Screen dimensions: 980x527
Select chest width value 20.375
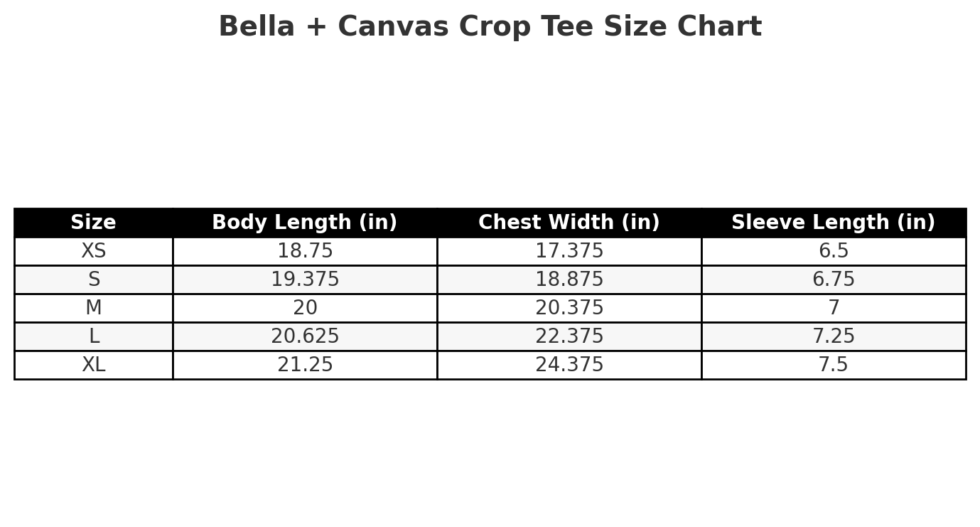(569, 308)
